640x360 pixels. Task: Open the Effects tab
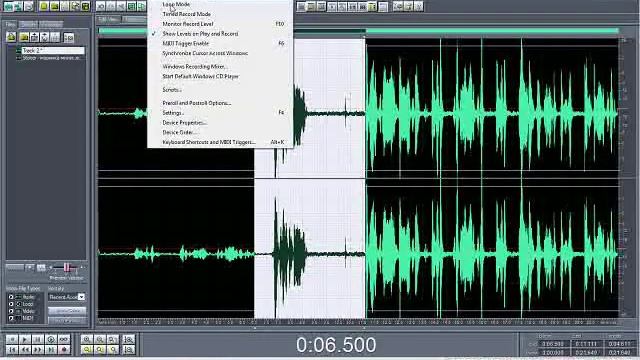click(x=28, y=24)
